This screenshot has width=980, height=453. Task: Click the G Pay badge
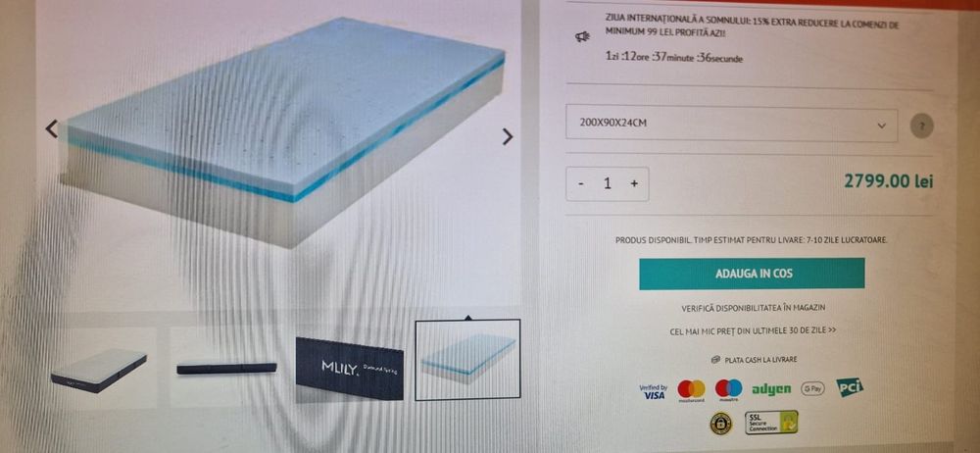click(812, 388)
